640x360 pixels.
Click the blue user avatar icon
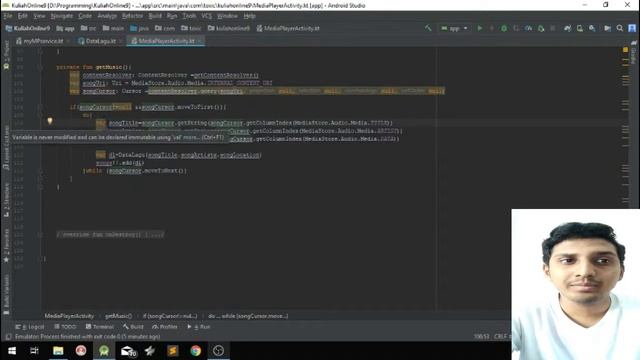point(632,28)
